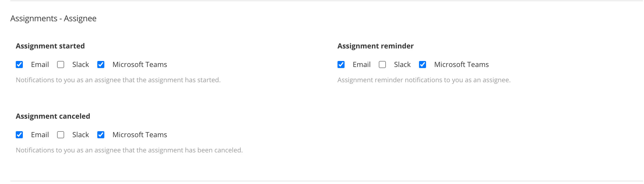Uncheck Email for Assignment started
This screenshot has width=644, height=184.
19,65
